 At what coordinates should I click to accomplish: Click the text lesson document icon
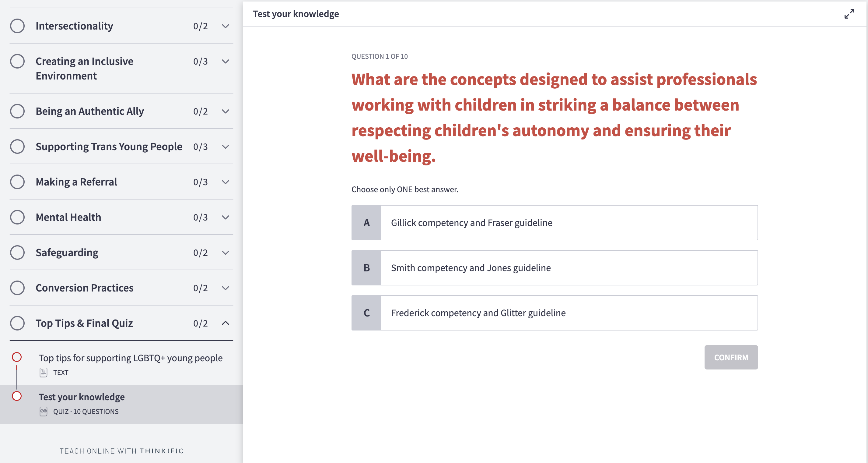[x=44, y=372]
